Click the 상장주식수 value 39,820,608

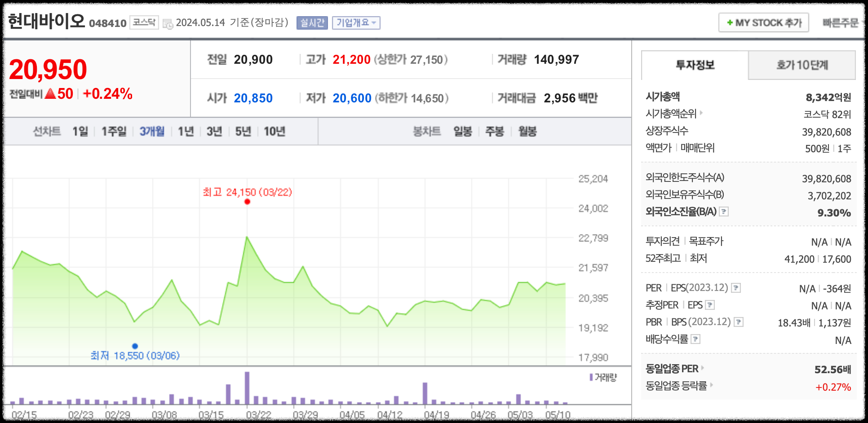tap(827, 132)
